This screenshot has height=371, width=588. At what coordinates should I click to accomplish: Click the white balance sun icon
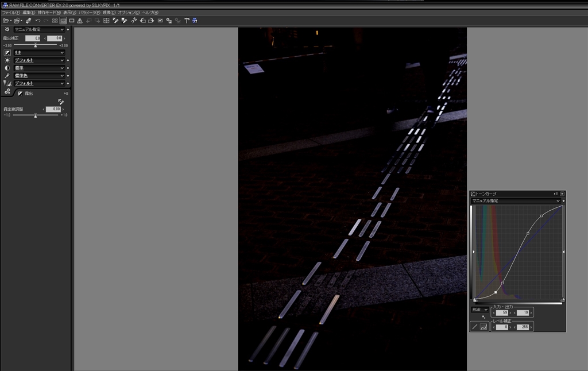(7, 60)
